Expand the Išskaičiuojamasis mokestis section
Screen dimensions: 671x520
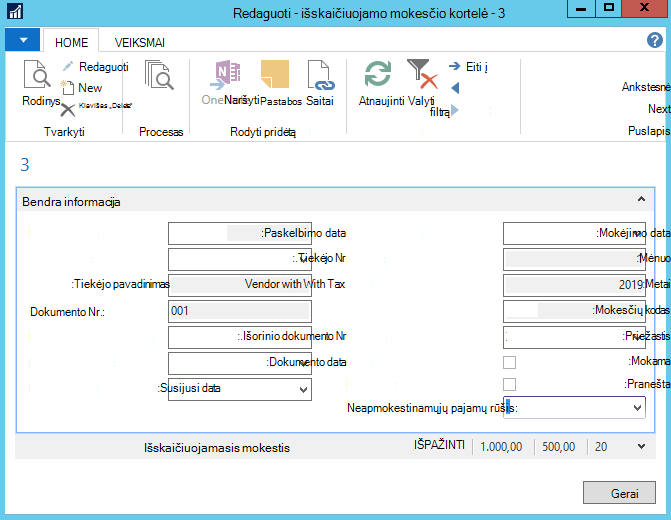[641, 446]
